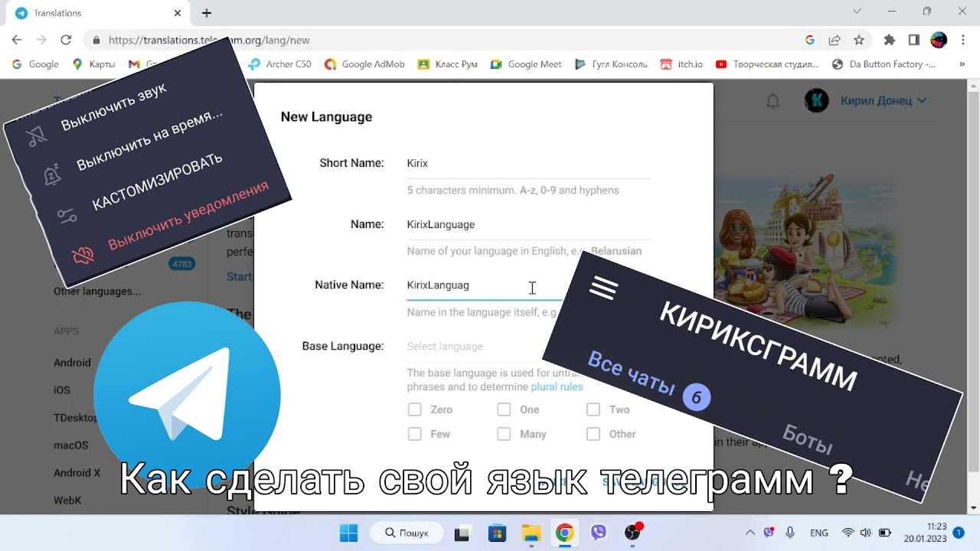Click the Google icon in the address bar

(x=810, y=40)
